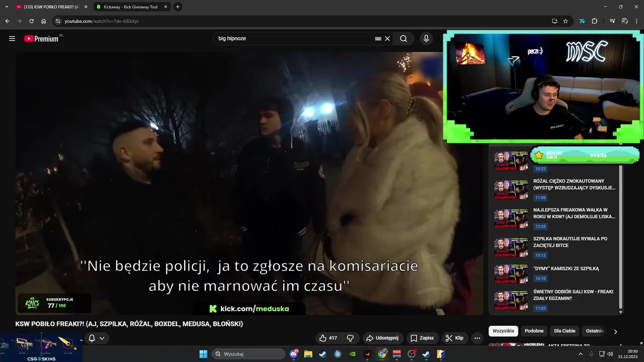Create a clip with Klip button

[x=454, y=338]
